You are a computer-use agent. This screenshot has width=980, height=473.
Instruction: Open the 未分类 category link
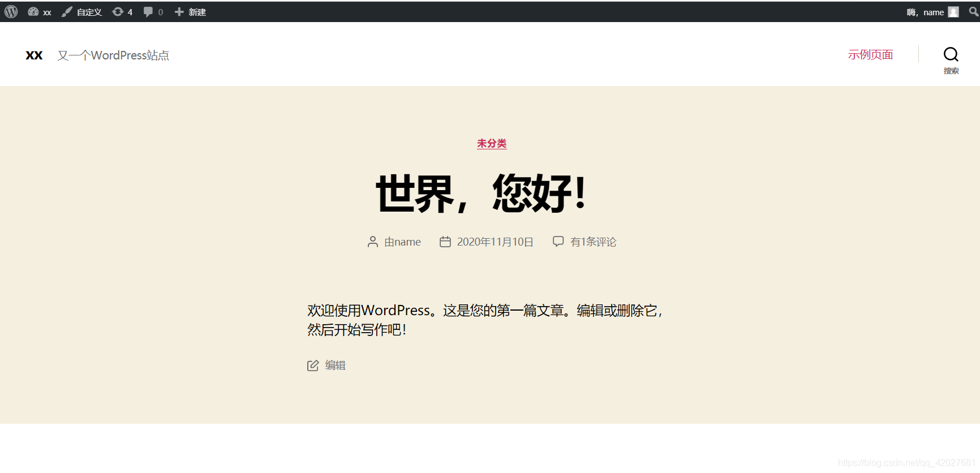[492, 144]
